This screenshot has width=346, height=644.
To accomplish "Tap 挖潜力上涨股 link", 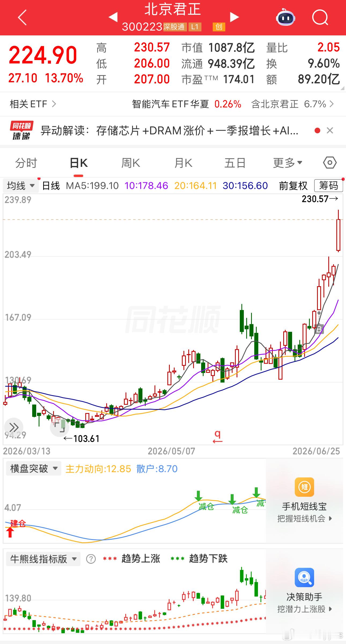I will click(304, 609).
